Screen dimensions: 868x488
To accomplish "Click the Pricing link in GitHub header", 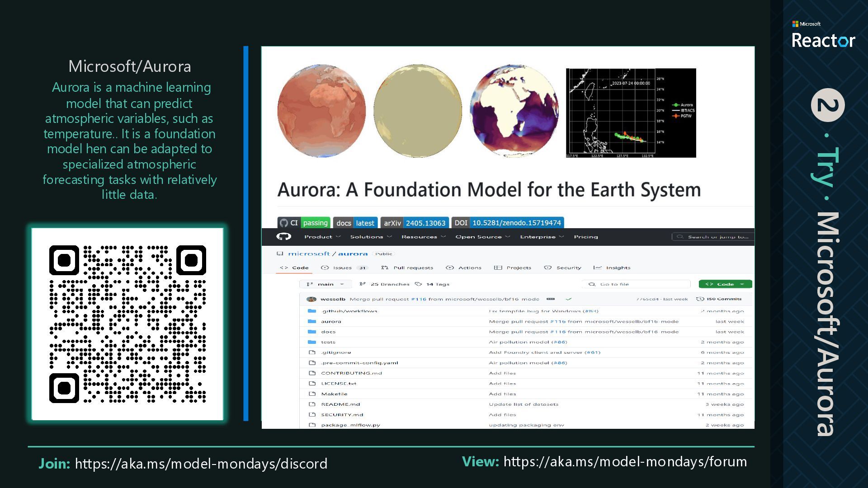I will (586, 237).
